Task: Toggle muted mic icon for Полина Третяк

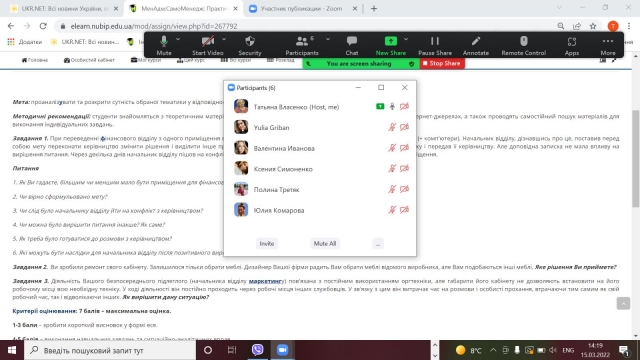Action: tap(392, 189)
